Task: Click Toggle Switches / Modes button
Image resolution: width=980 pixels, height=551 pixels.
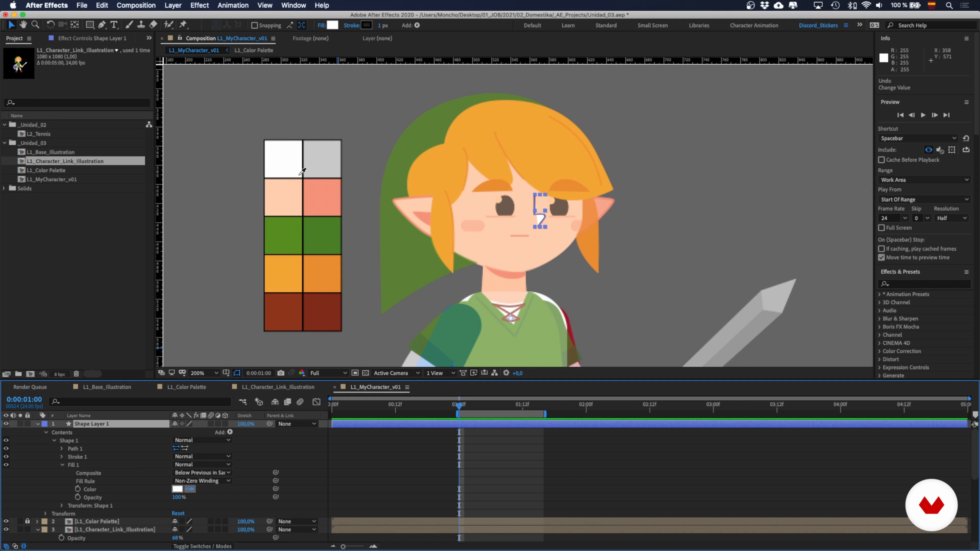Action: click(202, 546)
